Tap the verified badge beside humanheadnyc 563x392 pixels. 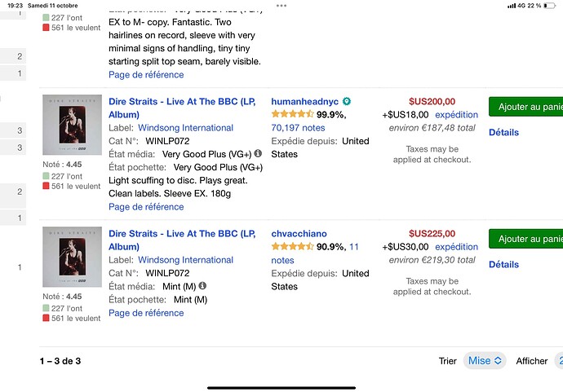[348, 101]
